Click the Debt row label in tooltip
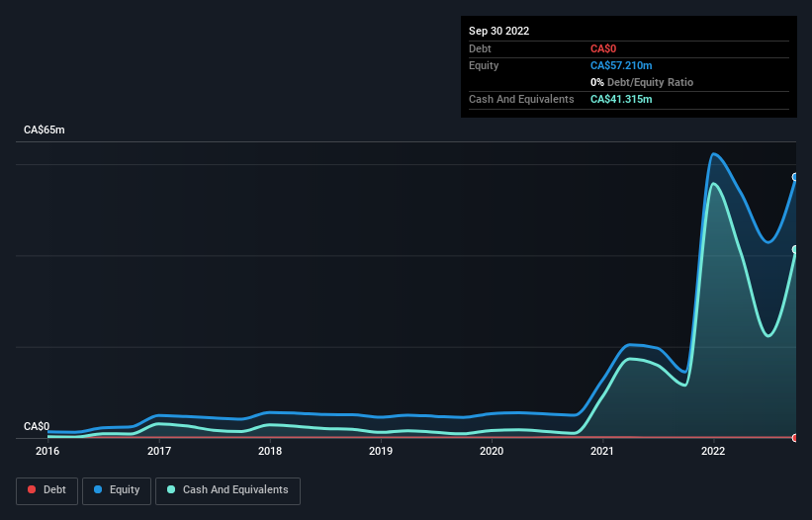Viewport: 812px width, 520px height. coord(480,48)
